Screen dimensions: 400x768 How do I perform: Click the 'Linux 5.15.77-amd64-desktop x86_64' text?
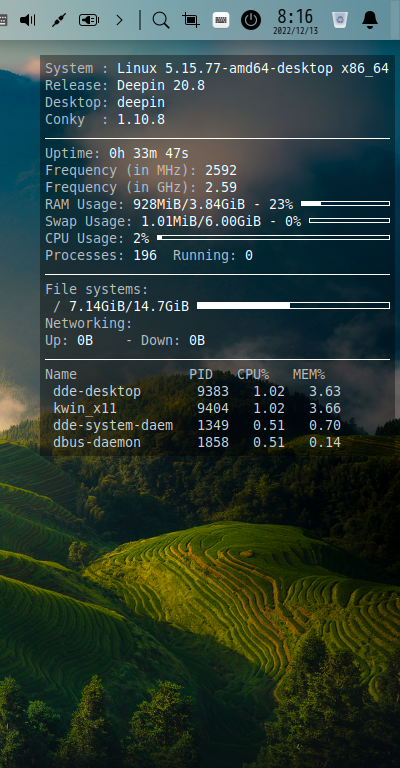[x=253, y=69]
